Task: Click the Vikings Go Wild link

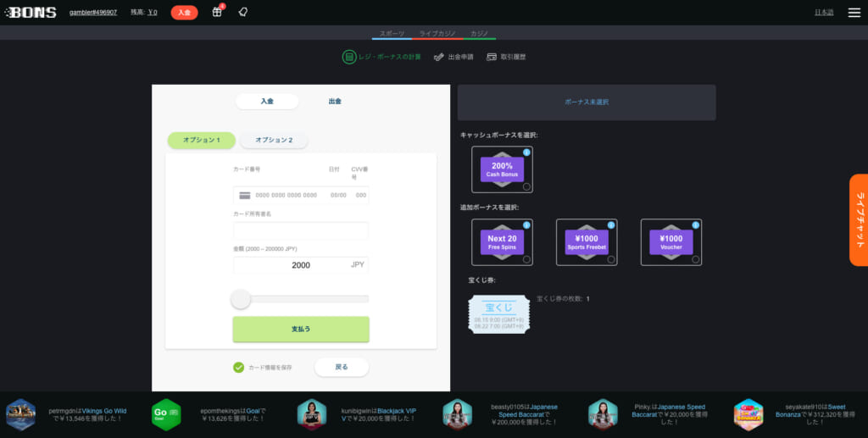Action: 104,411
